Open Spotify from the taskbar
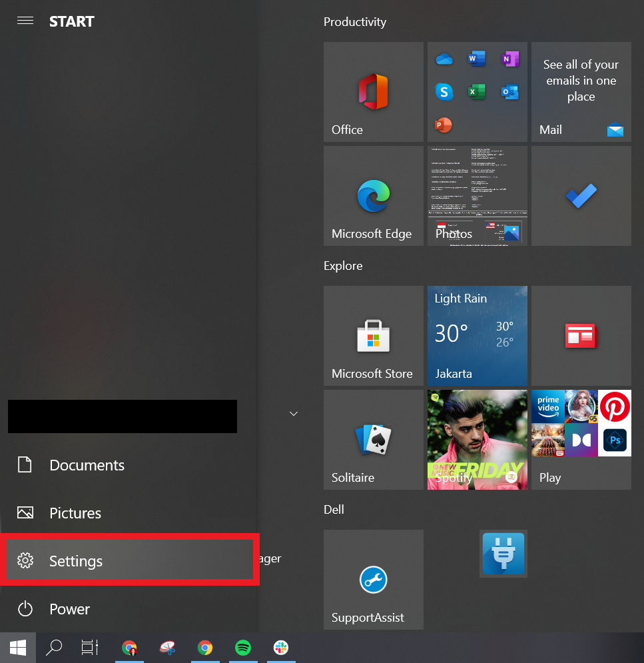The width and height of the screenshot is (644, 663). tap(243, 648)
